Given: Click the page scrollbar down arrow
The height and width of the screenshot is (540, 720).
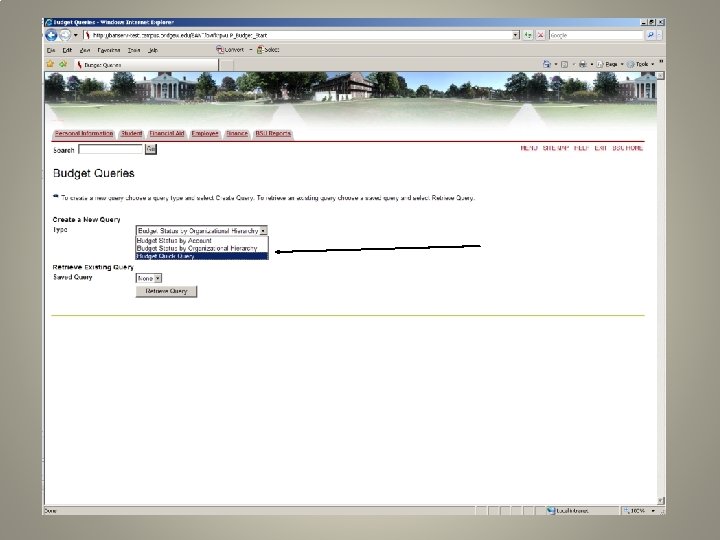Looking at the screenshot, I should click(x=660, y=501).
